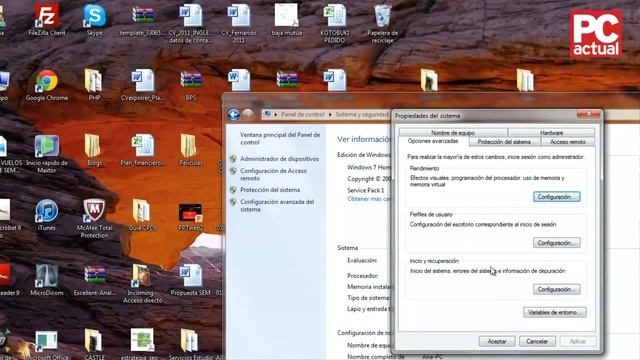Open FileZilla Client desktop icon

coord(47,20)
